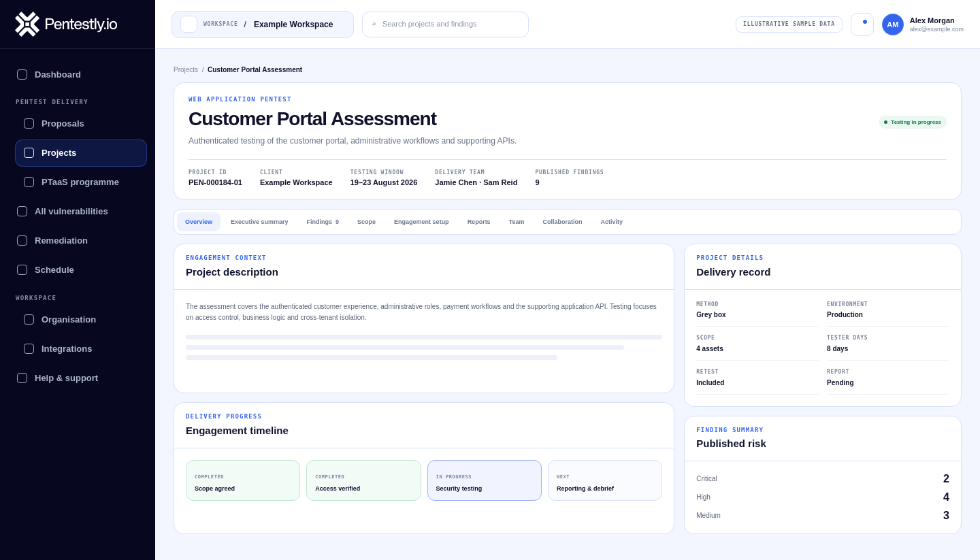
Task: Click the Pentestly.io logo
Action: point(66,24)
